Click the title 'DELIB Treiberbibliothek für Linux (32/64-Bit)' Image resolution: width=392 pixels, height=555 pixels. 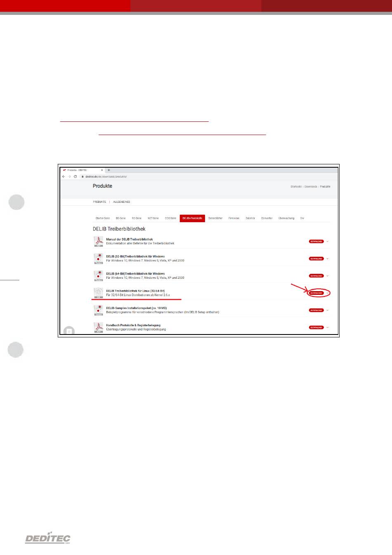pos(135,291)
